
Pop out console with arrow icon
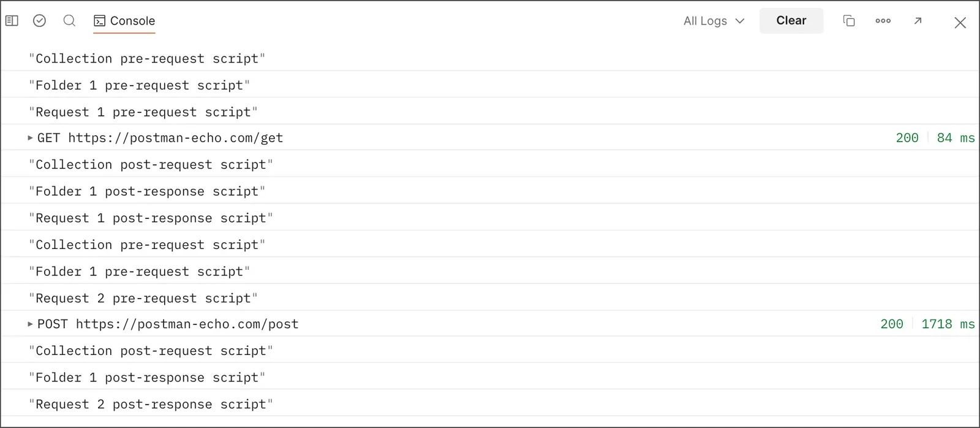click(918, 21)
